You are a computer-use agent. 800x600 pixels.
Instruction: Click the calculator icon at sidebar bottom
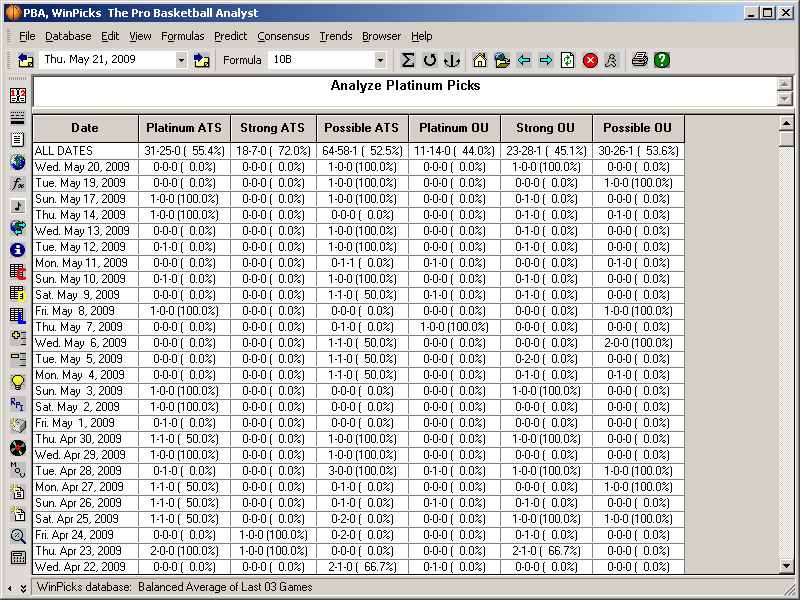click(x=18, y=558)
